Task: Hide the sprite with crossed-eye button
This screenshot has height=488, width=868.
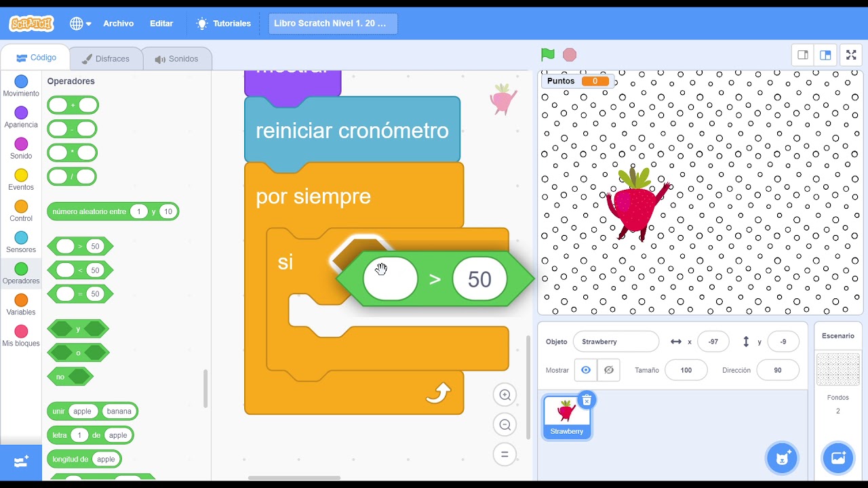Action: (609, 370)
